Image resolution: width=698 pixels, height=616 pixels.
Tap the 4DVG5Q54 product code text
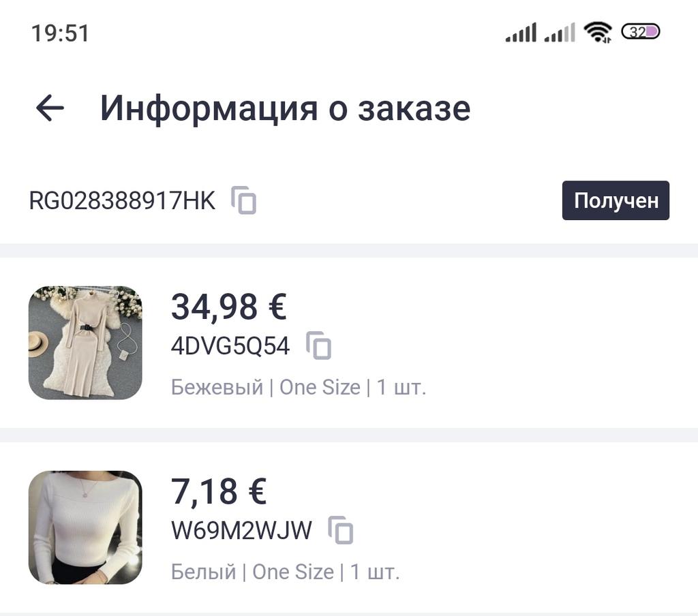(x=230, y=346)
